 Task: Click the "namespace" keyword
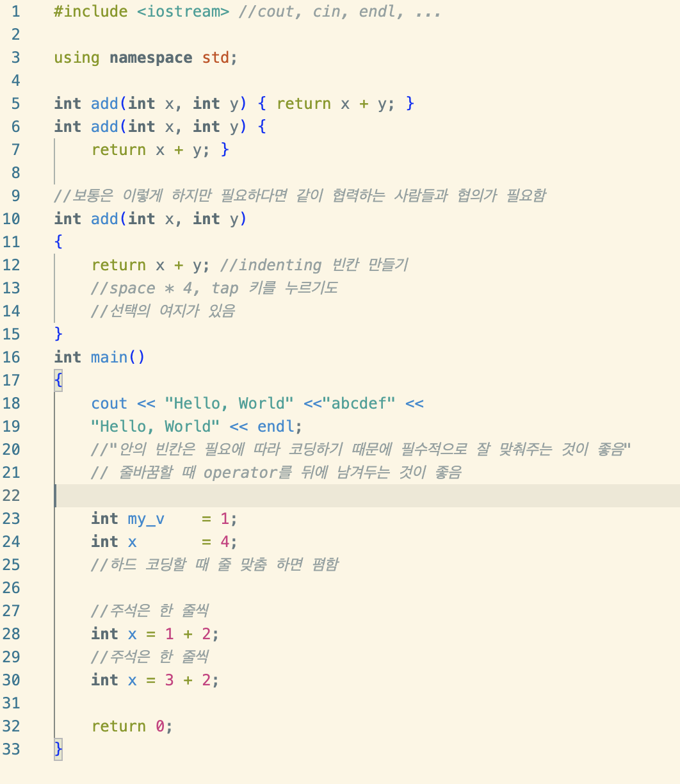(151, 58)
